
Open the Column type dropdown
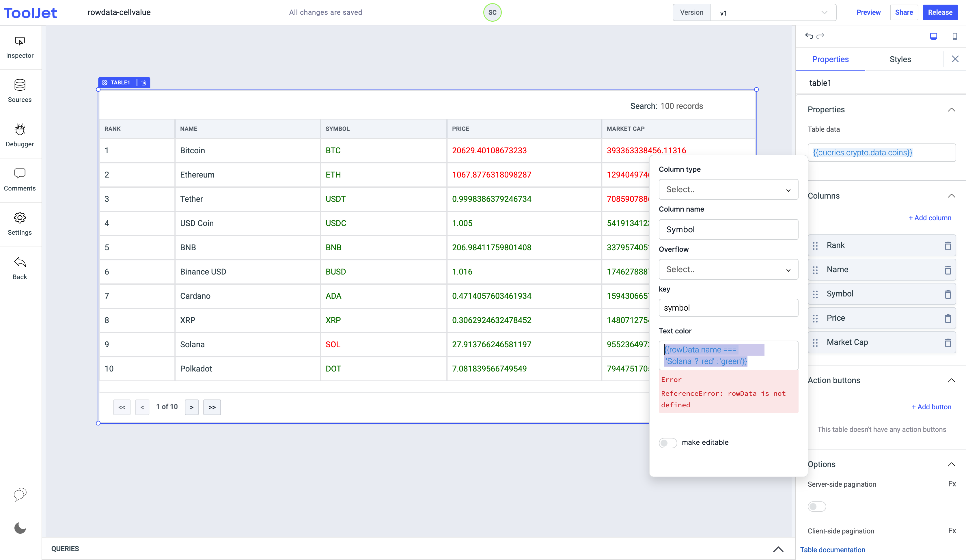(728, 189)
